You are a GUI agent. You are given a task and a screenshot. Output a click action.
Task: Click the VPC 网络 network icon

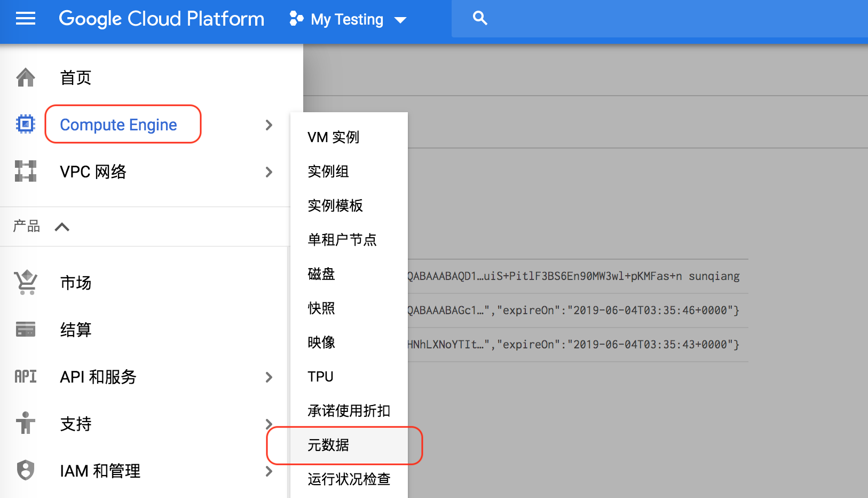click(x=25, y=171)
